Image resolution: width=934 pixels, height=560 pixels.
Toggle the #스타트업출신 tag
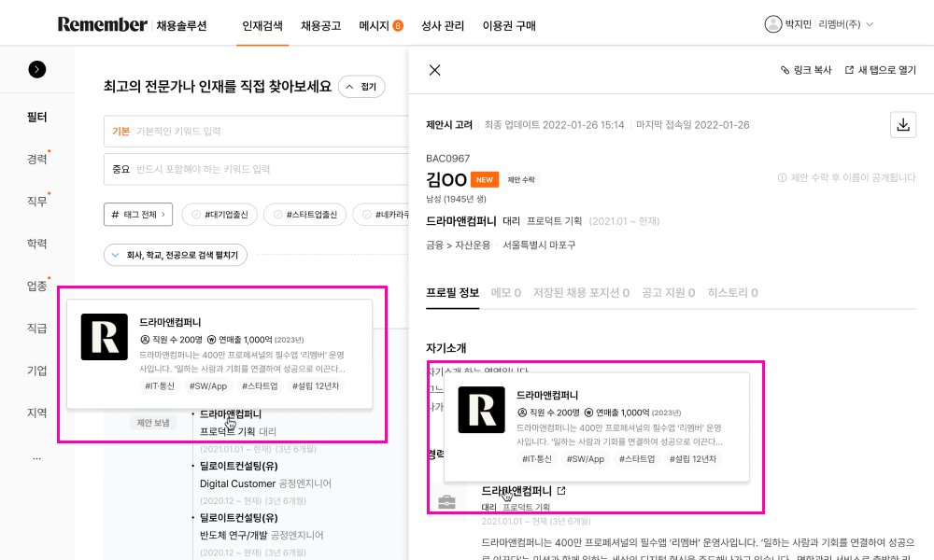(305, 215)
